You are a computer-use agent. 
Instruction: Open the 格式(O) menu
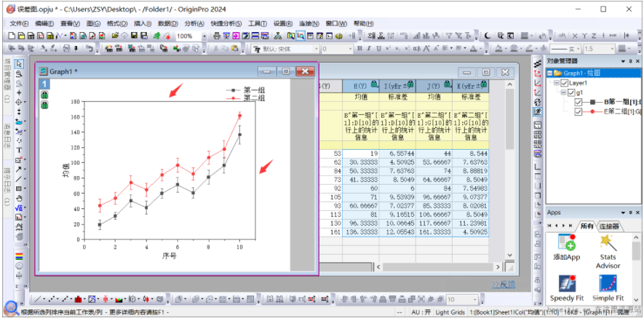pyautogui.click(x=117, y=23)
